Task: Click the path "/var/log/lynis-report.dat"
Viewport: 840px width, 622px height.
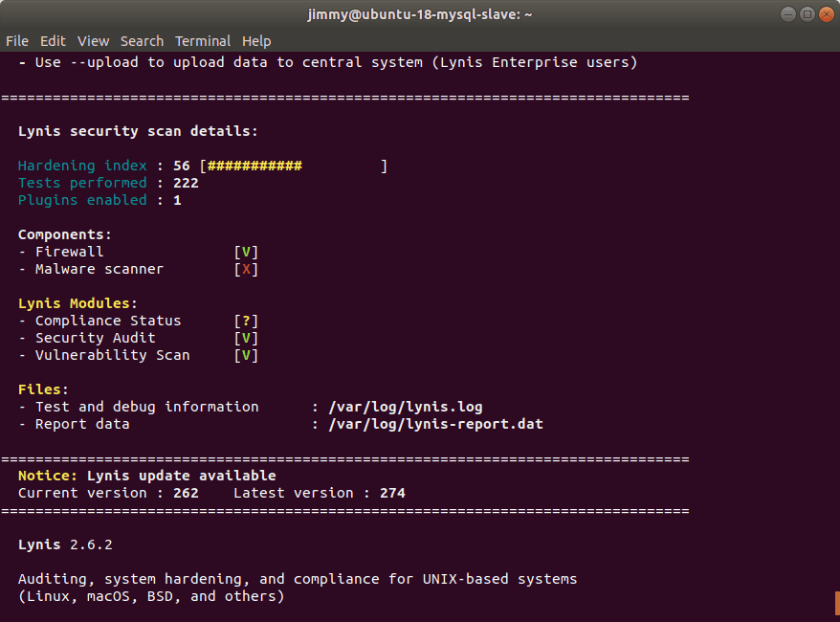Action: tap(435, 424)
